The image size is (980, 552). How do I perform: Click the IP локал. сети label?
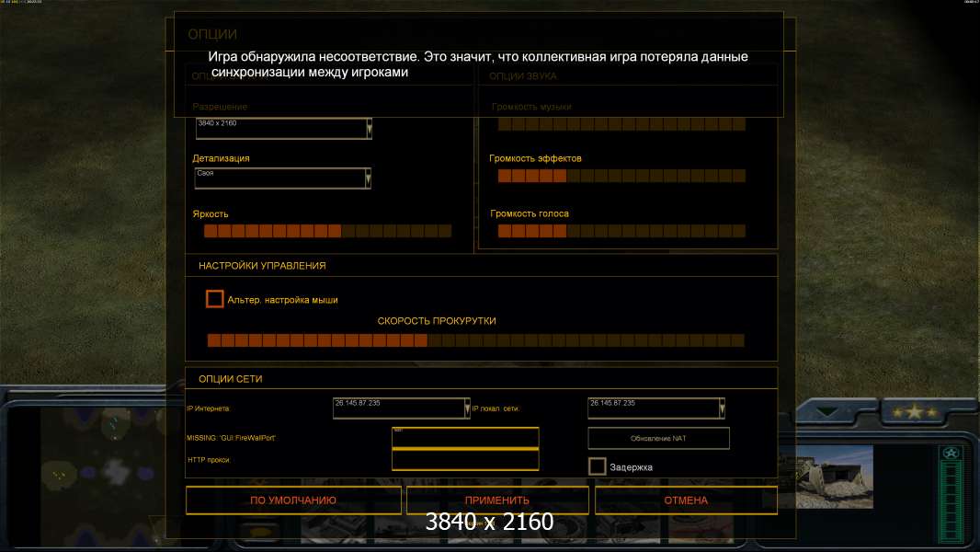coord(496,408)
